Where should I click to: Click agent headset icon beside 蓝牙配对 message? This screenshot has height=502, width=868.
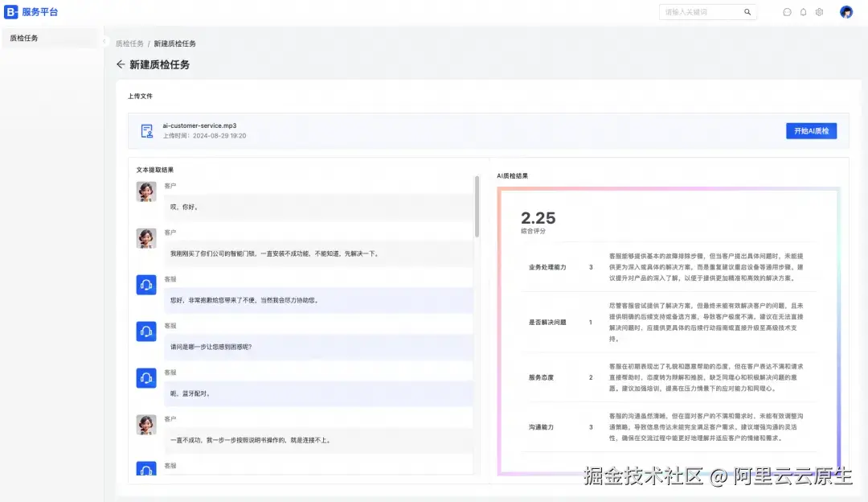coord(146,378)
